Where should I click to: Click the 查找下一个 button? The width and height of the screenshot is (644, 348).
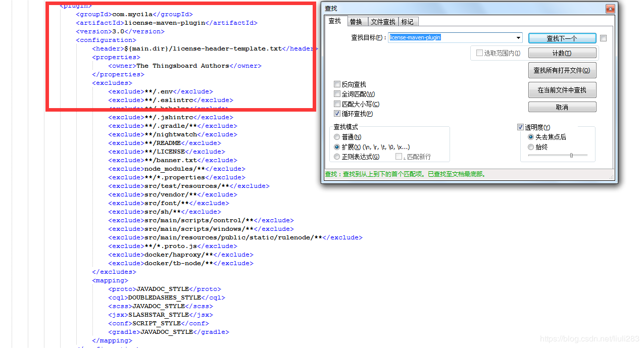562,38
